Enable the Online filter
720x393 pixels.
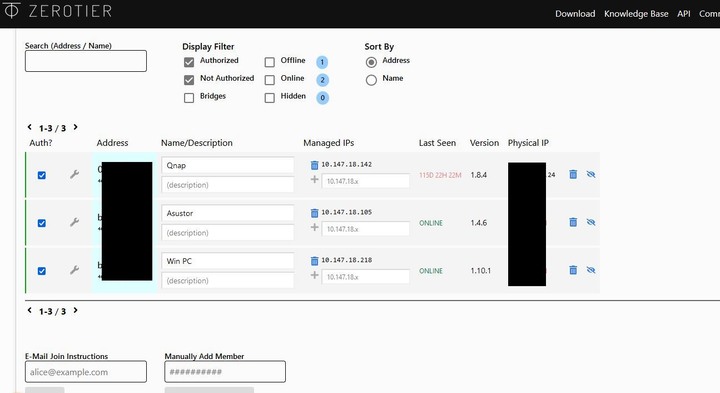(270, 80)
